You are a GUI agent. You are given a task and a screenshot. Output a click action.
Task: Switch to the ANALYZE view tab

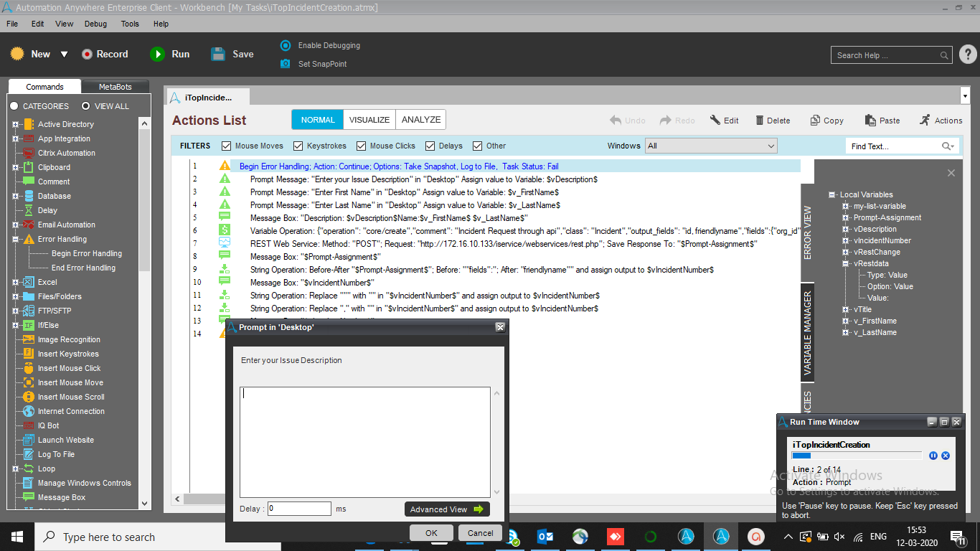pyautogui.click(x=421, y=120)
